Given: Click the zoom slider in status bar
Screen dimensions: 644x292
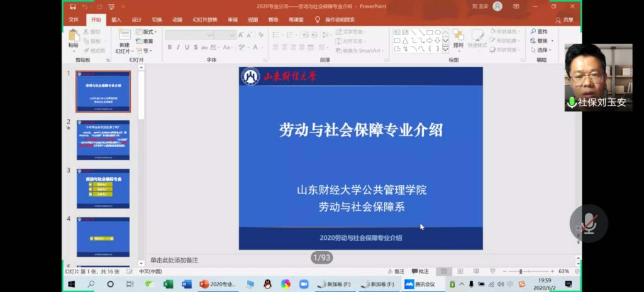Looking at the screenshot, I should point(520,271).
